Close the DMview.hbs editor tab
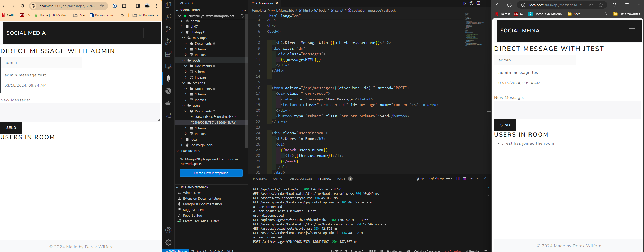Viewport: 644px width, 252px height. click(277, 3)
